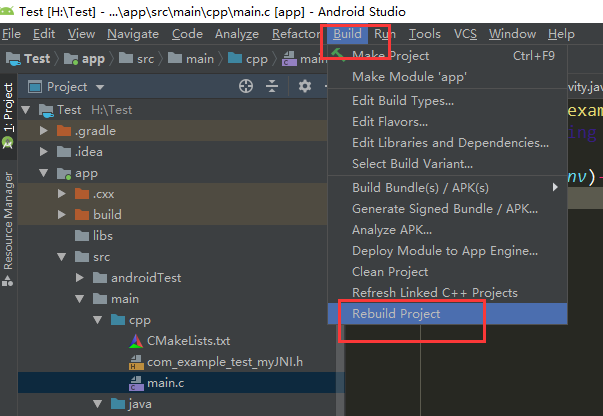Open the Tools menu
The width and height of the screenshot is (603, 416).
pyautogui.click(x=425, y=34)
